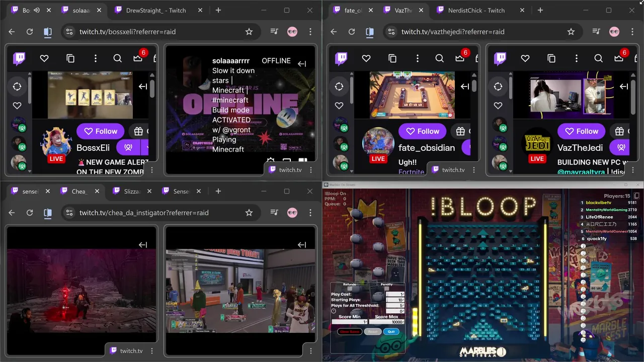Follow VazTheJedi channel
Screen dimensions: 644x362
[582, 131]
